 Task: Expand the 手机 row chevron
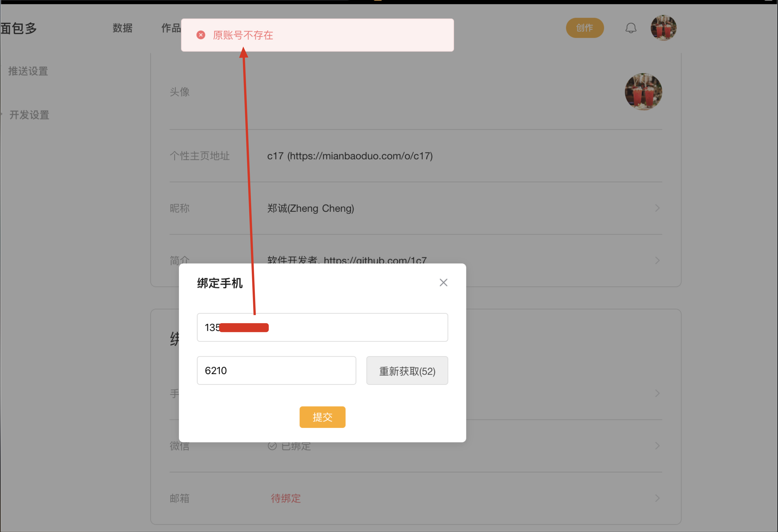(x=657, y=393)
